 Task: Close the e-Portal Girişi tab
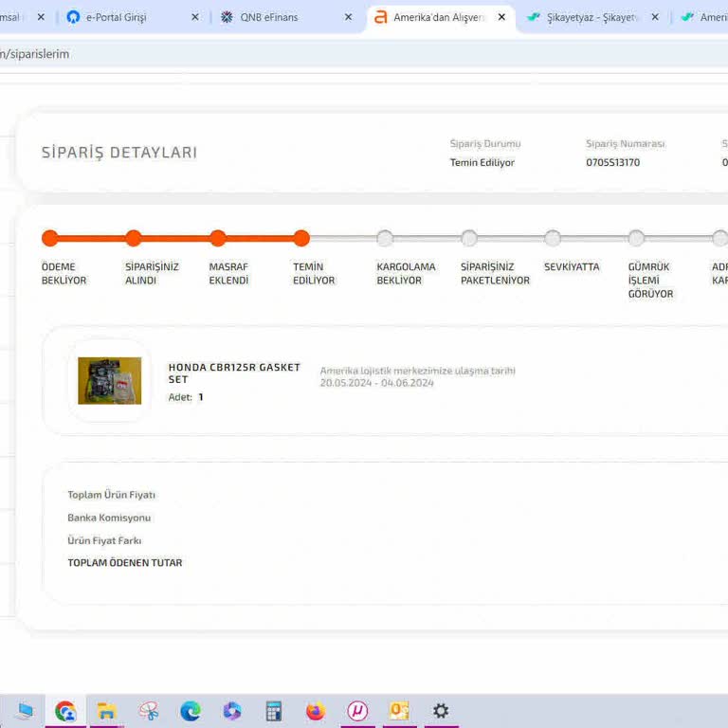click(x=195, y=18)
